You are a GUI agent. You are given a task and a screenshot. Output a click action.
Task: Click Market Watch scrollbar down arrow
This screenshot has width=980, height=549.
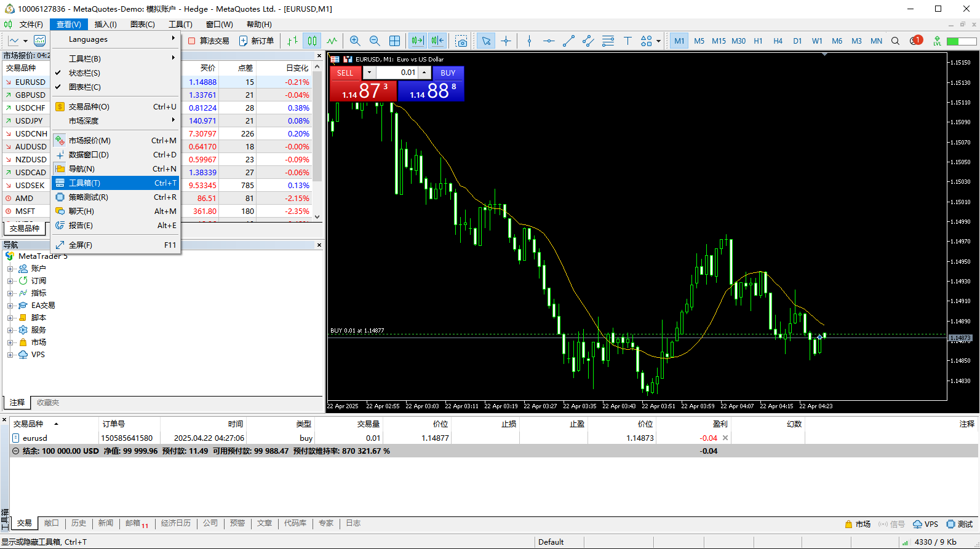coord(317,216)
